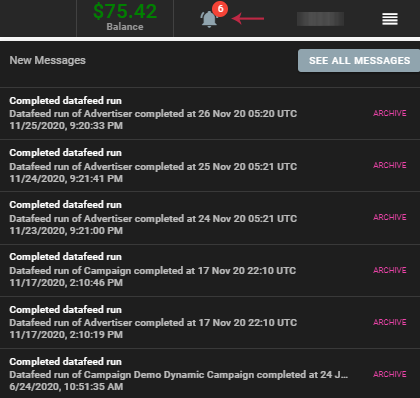This screenshot has height=398, width=420.
Task: Select text 'completed at 24 Nov 20 05:21 UTC'
Action: pyautogui.click(x=216, y=219)
